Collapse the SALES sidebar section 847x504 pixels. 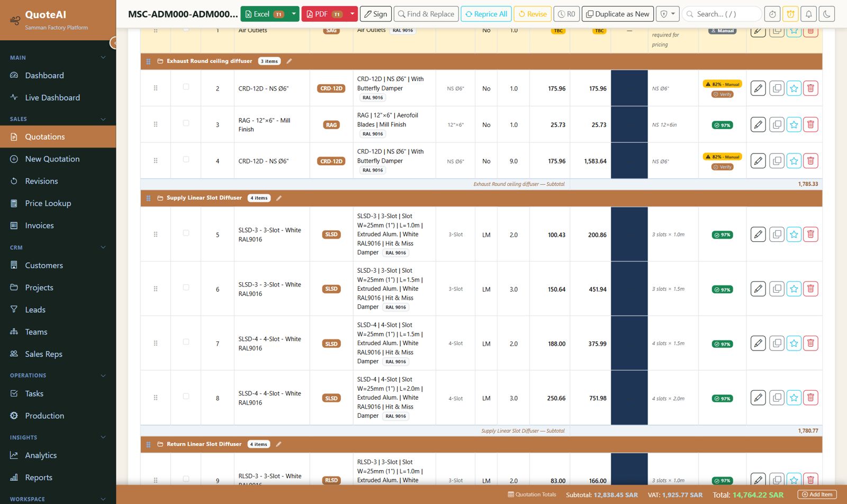coord(103,119)
